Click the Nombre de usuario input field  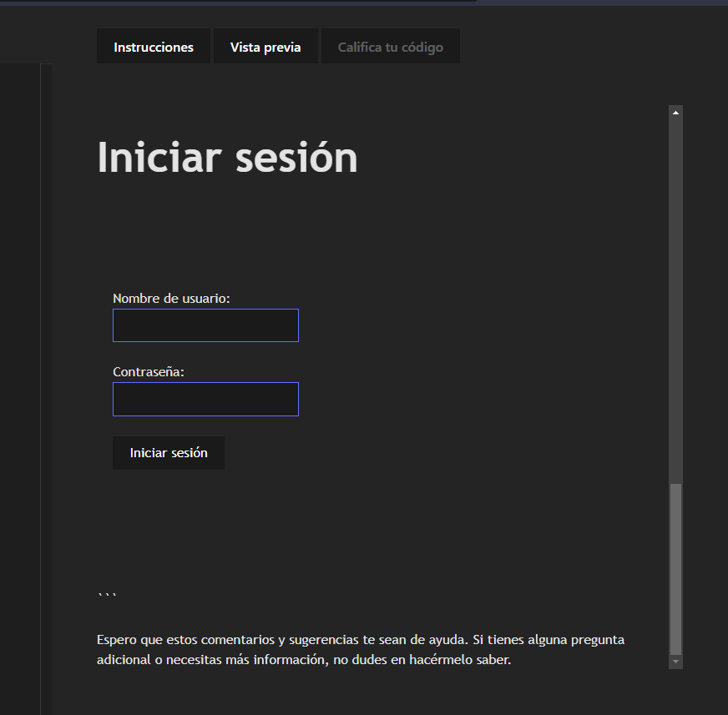[205, 325]
